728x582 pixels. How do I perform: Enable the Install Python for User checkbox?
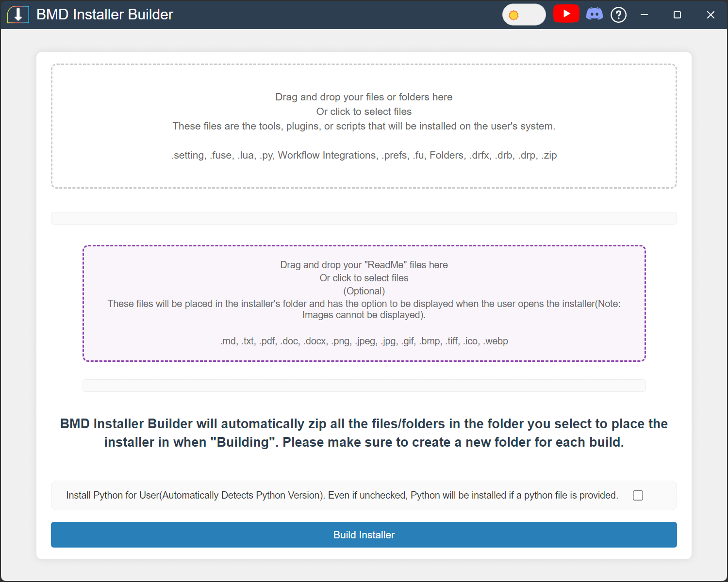pyautogui.click(x=638, y=495)
